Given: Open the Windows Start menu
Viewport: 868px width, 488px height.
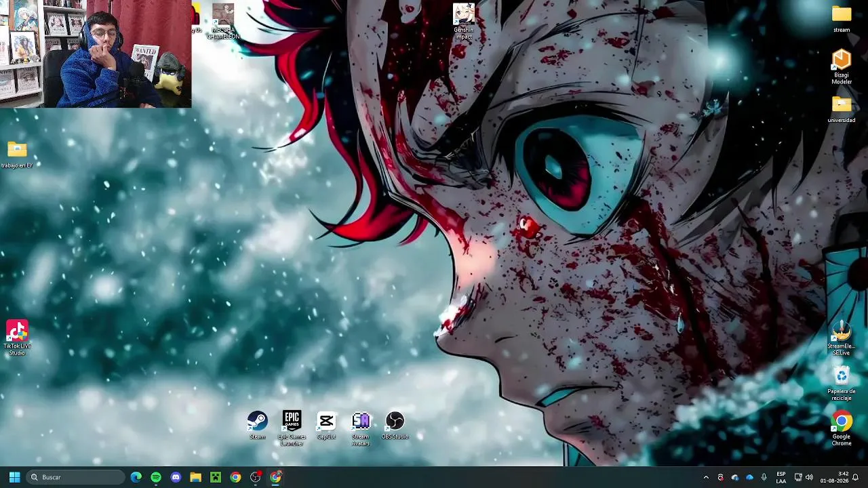Looking at the screenshot, I should point(14,477).
